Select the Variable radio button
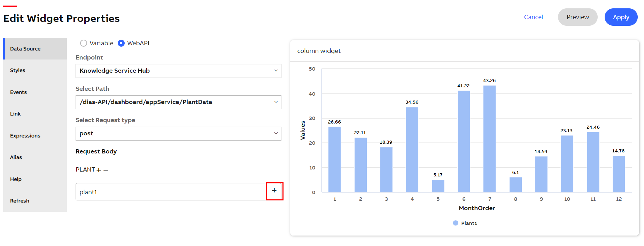Viewport: 644px width, 246px height. point(84,43)
